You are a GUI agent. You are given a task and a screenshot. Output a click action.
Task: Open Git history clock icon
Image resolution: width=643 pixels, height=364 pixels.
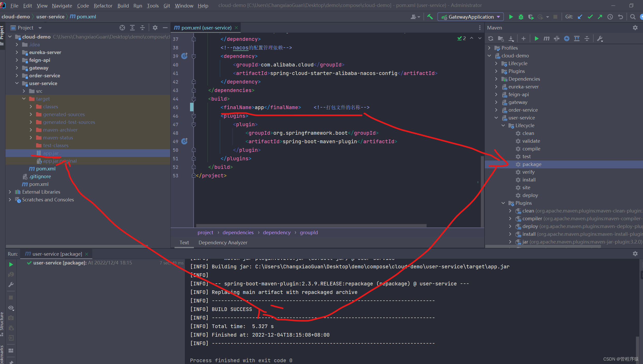coord(610,17)
